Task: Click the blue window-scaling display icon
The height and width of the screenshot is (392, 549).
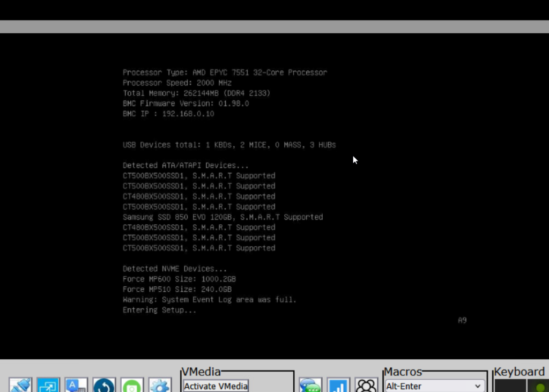Action: coord(48,385)
